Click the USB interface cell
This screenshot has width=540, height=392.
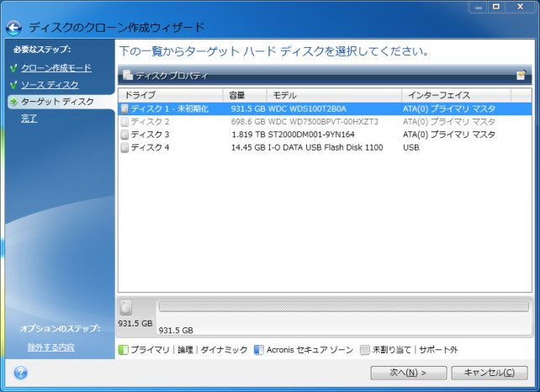411,147
